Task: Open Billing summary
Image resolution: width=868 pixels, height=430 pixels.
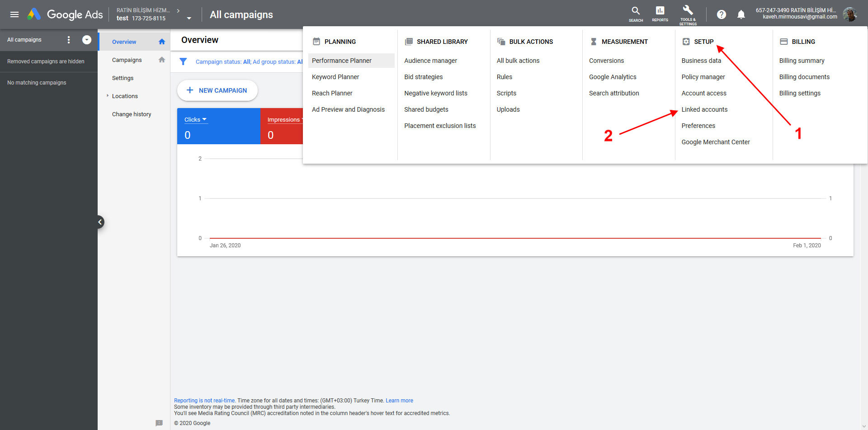Action: point(802,61)
